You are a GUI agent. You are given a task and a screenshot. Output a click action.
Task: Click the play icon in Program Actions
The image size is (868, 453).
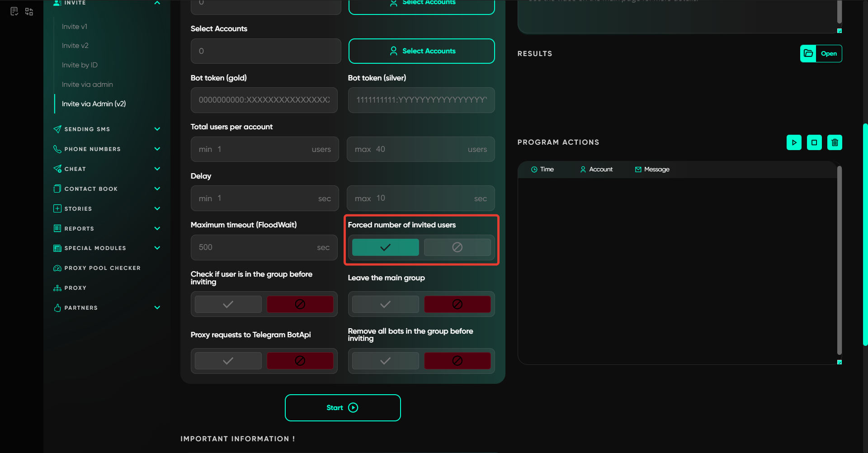click(794, 142)
